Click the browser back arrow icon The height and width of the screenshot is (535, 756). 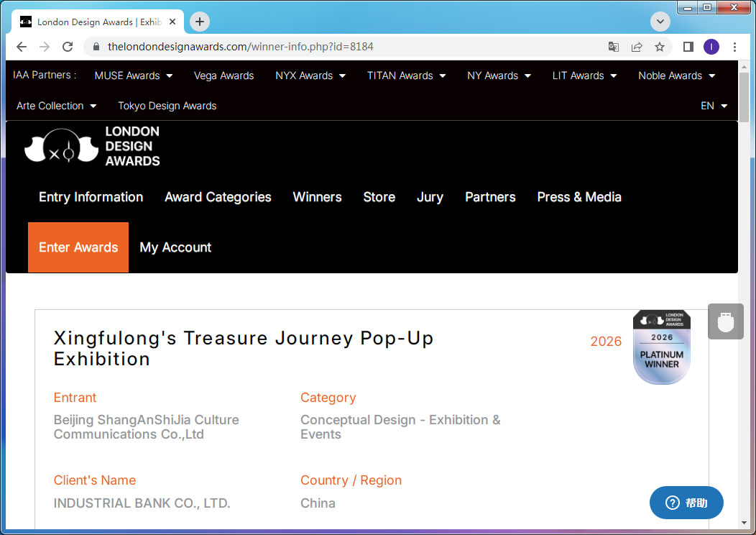pos(22,47)
